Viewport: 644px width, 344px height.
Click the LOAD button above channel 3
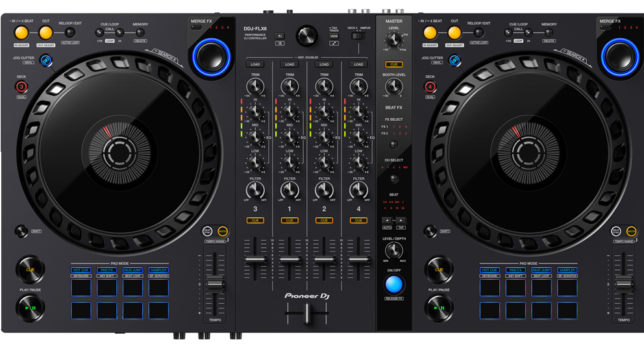coord(255,64)
